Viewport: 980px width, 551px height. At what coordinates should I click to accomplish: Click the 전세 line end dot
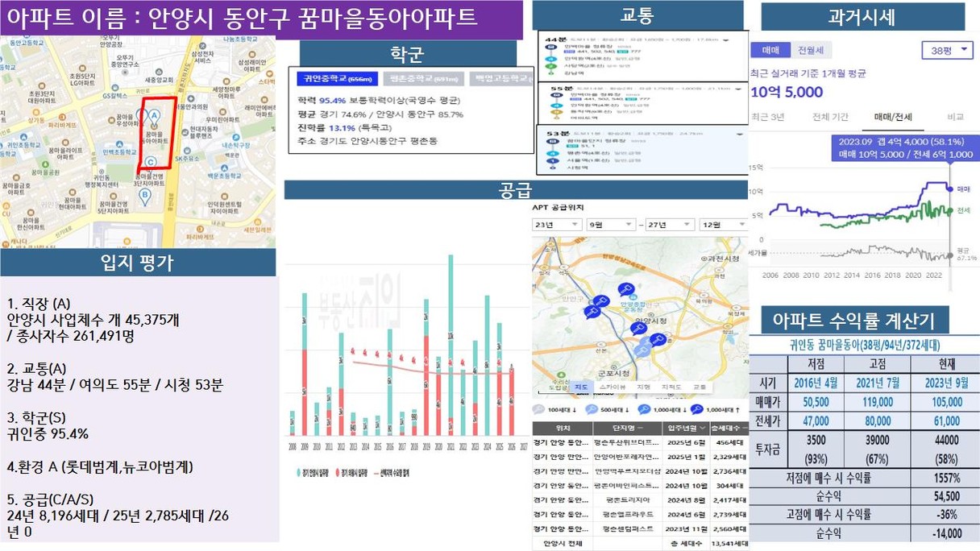951,210
